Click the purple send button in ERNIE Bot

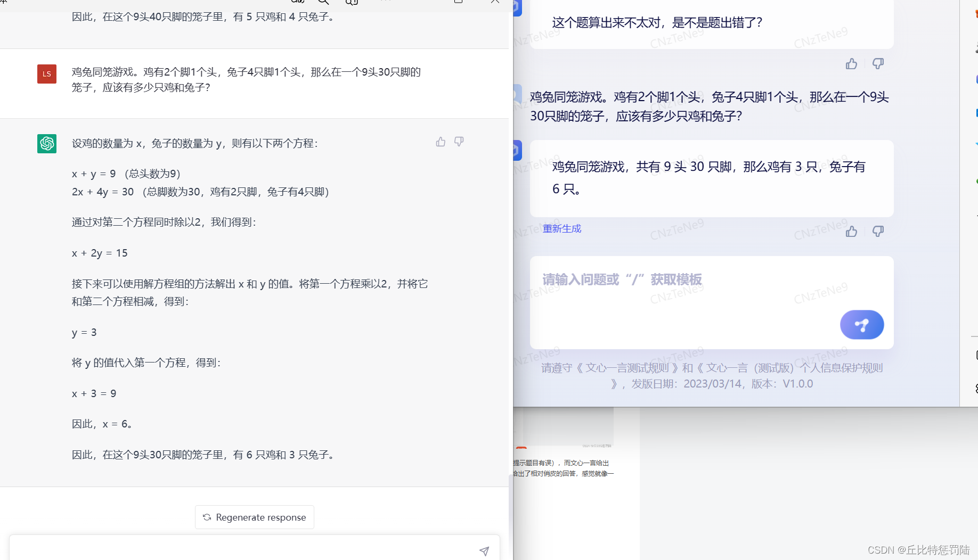[x=862, y=325]
